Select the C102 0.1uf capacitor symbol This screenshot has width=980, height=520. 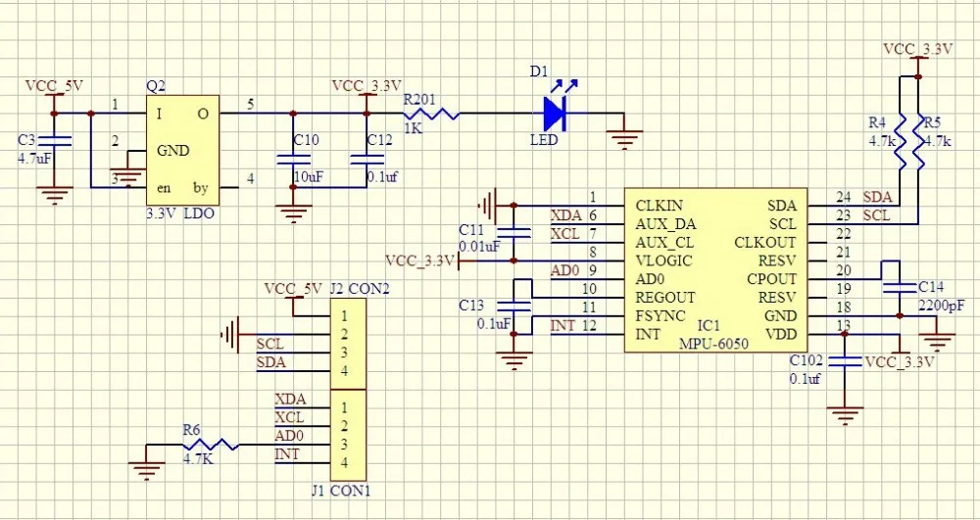(843, 361)
